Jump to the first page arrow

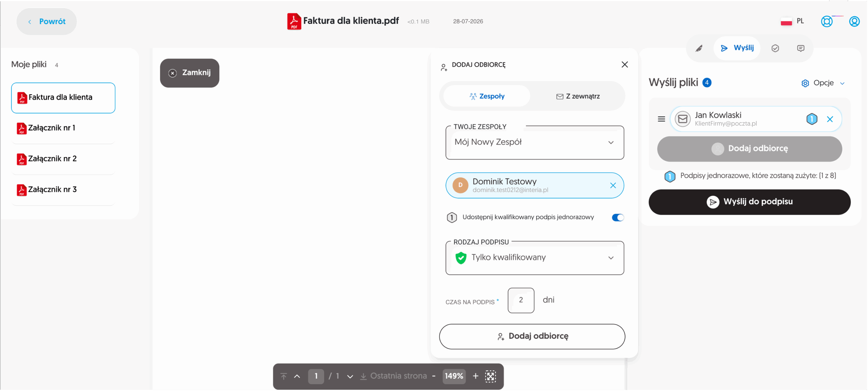pyautogui.click(x=283, y=376)
